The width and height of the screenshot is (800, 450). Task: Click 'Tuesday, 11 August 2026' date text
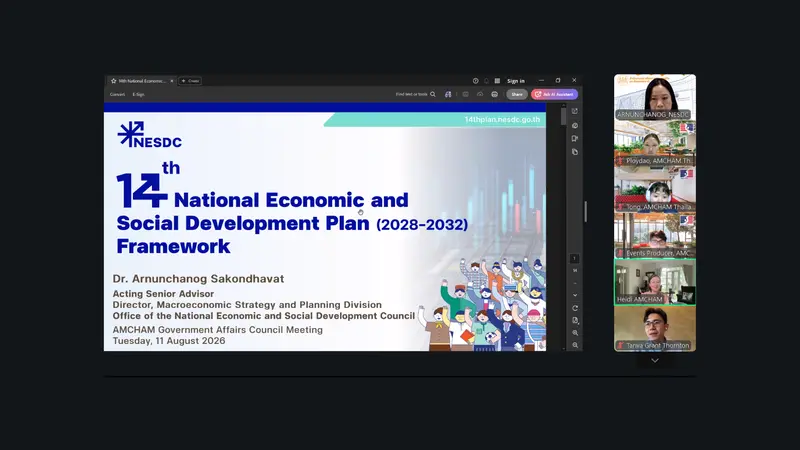click(169, 341)
